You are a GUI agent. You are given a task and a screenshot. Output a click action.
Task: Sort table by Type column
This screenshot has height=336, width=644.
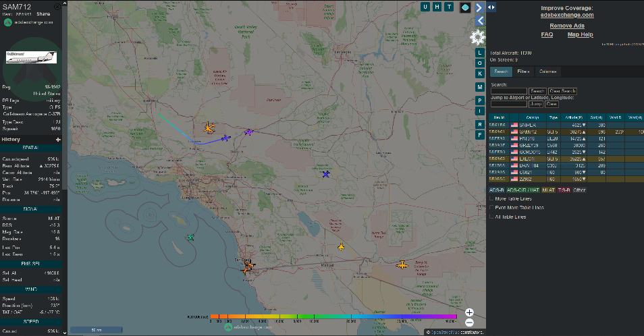coord(554,118)
